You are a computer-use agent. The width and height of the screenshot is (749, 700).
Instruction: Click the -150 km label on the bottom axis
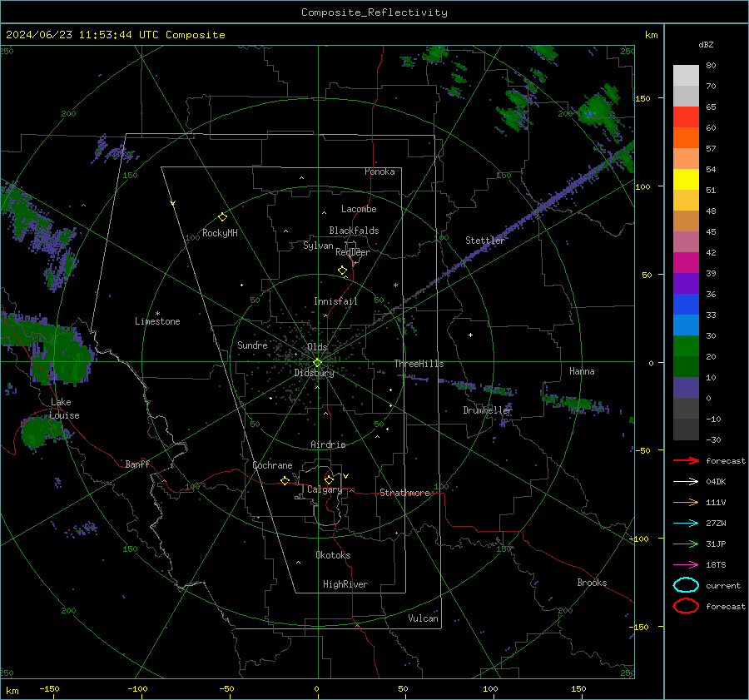(49, 689)
